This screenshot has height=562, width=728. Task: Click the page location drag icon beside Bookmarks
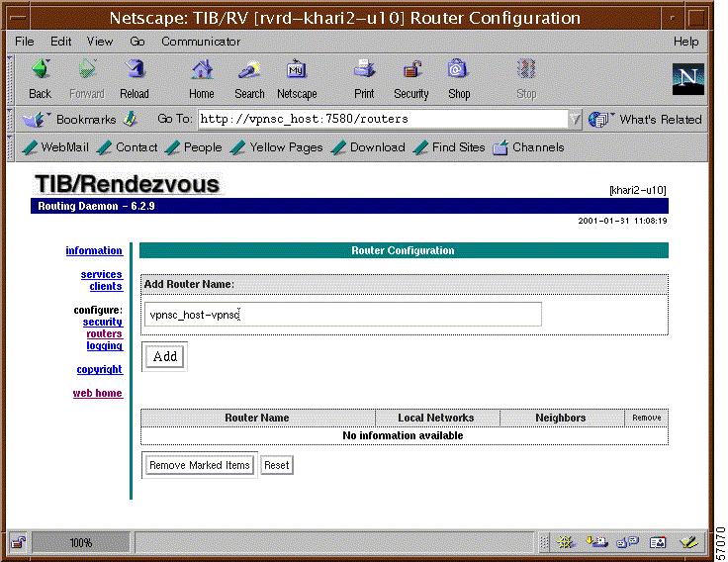point(131,119)
